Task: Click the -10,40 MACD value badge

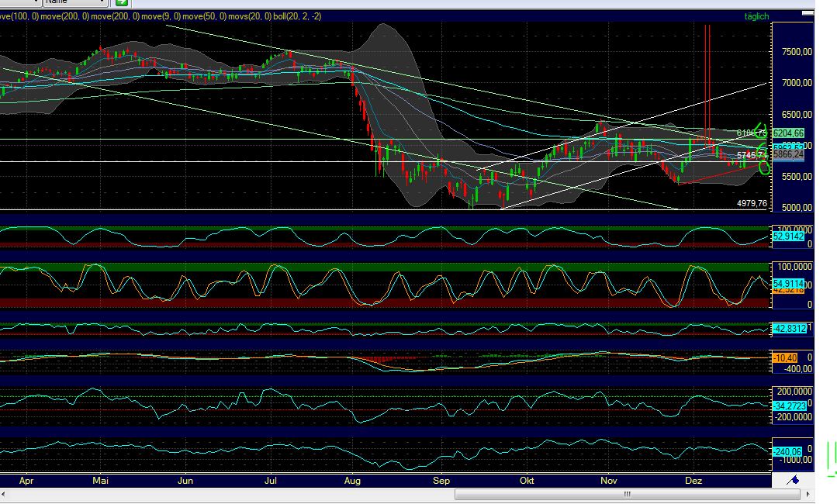Action: pyautogui.click(x=786, y=359)
